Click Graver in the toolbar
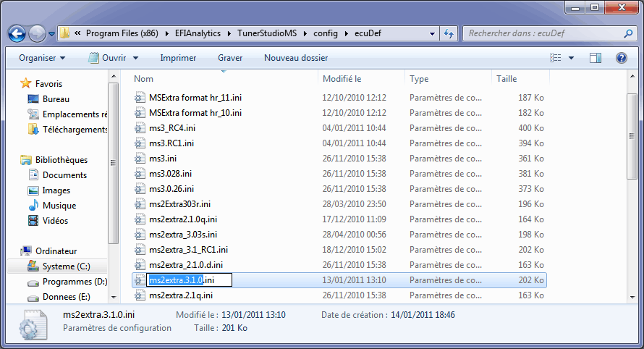644x349 pixels. point(230,58)
